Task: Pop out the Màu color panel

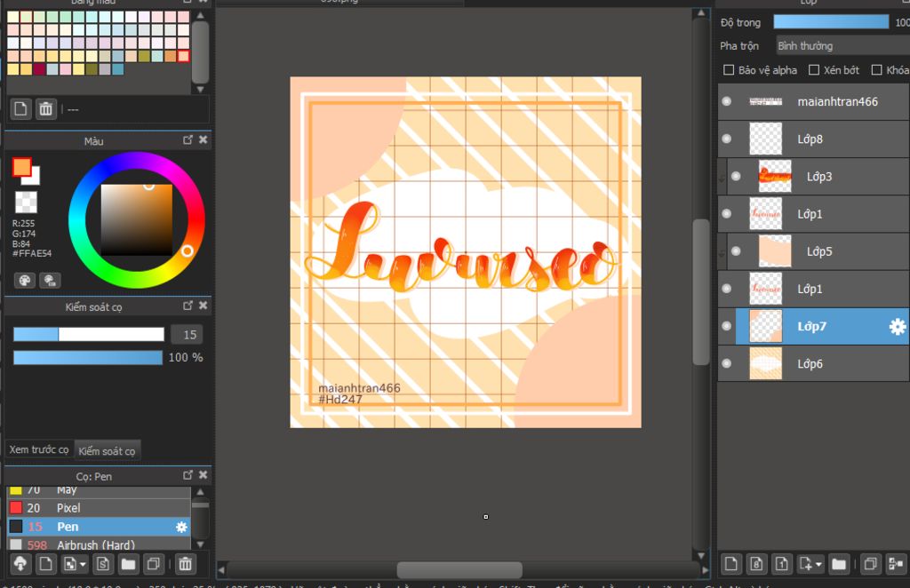Action: [x=188, y=139]
